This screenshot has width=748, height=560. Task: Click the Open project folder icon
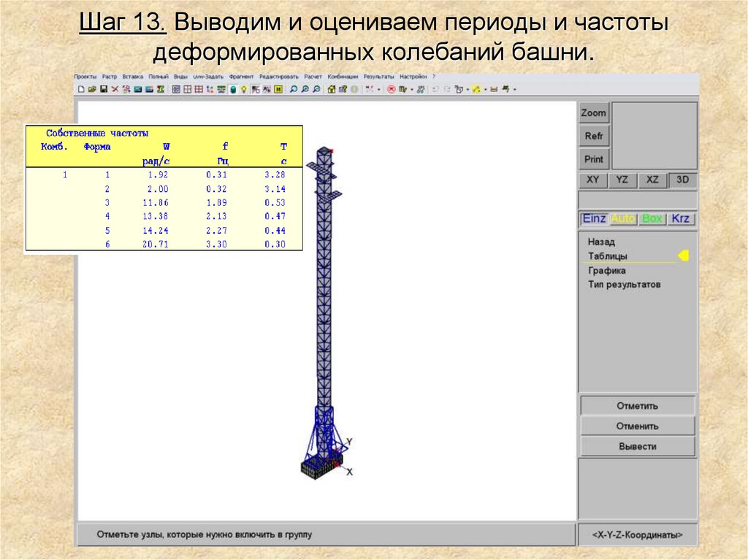(x=92, y=89)
